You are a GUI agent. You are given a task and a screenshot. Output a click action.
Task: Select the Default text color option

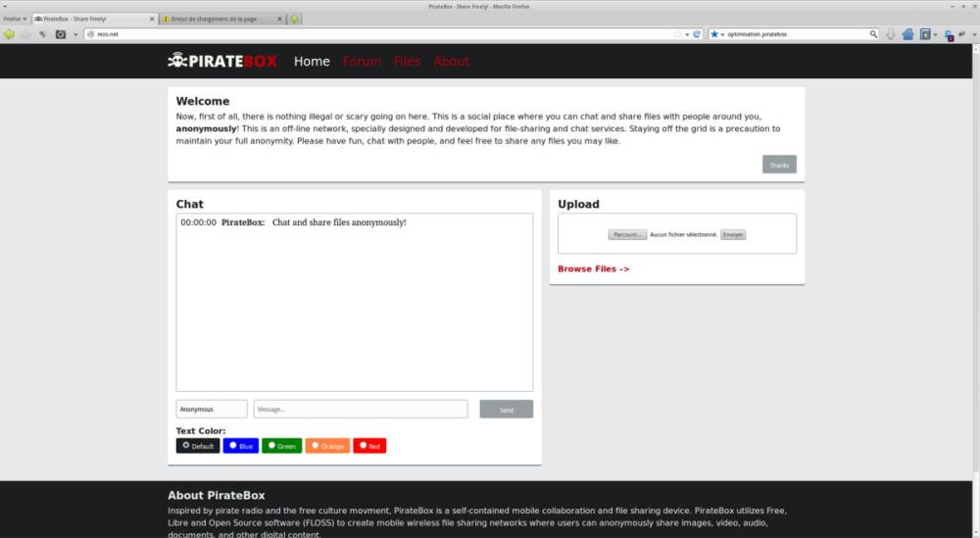(x=198, y=446)
